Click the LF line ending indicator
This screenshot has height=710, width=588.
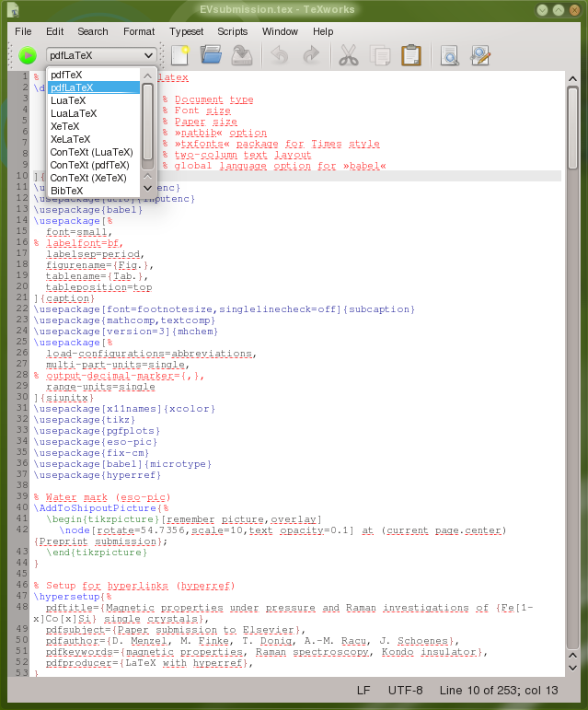point(363,690)
